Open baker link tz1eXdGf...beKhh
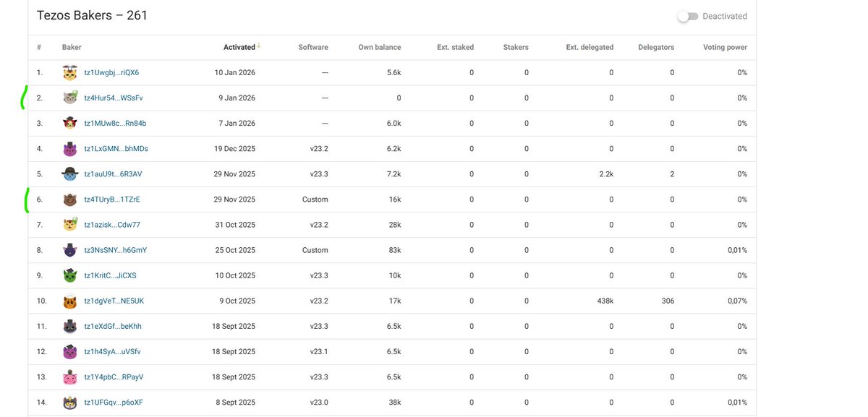Image resolution: width=868 pixels, height=417 pixels. point(113,326)
